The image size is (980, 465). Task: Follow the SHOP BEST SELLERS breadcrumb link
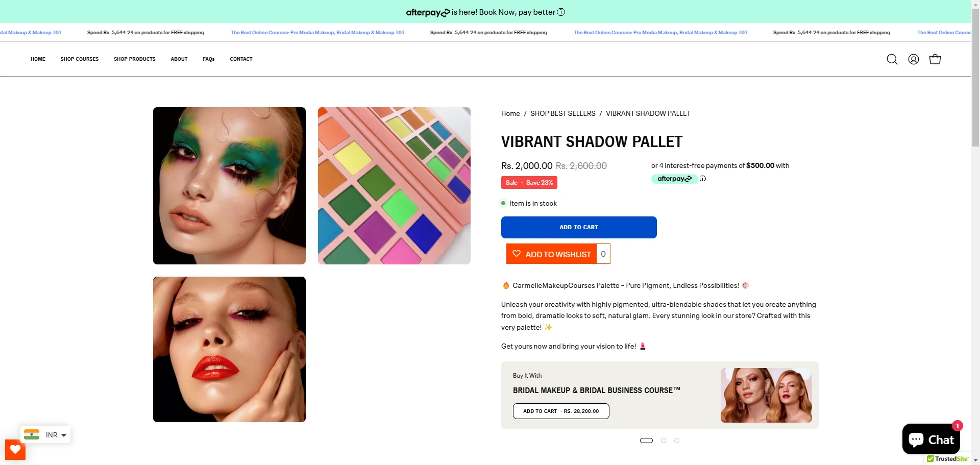tap(562, 113)
